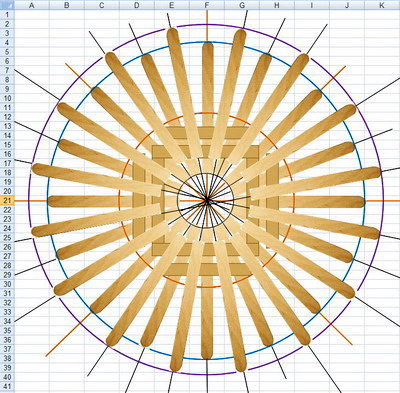Select row 30 header
The width and height of the screenshot is (400, 393).
tap(7, 284)
